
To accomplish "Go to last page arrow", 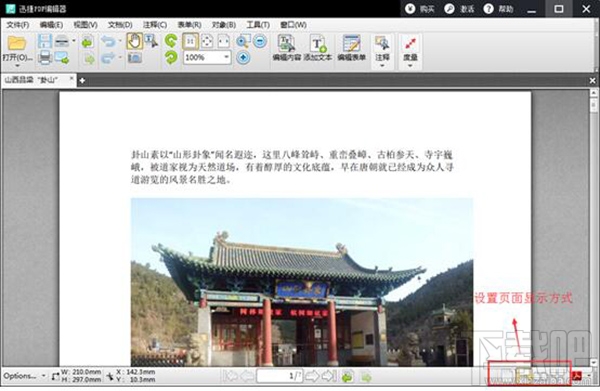I will pyautogui.click(x=329, y=376).
